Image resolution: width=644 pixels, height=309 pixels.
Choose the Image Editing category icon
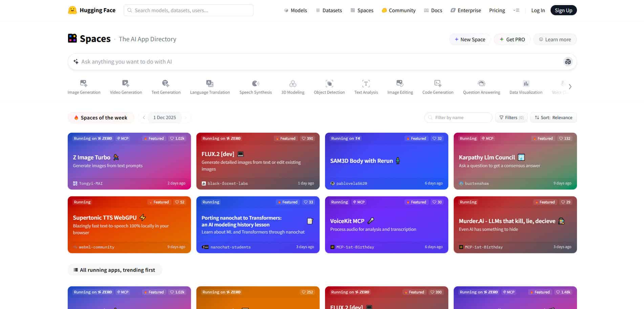tap(400, 83)
